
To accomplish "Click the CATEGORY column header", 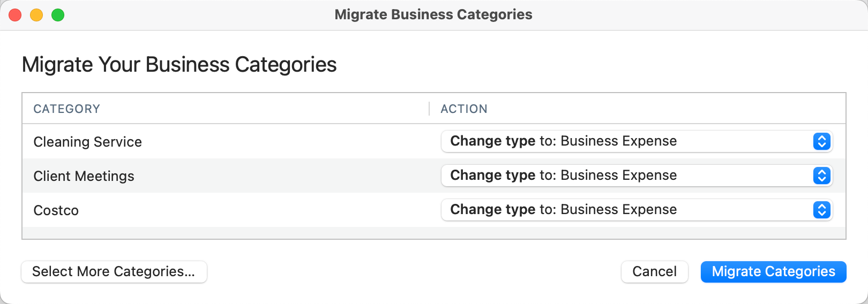I will tap(67, 109).
